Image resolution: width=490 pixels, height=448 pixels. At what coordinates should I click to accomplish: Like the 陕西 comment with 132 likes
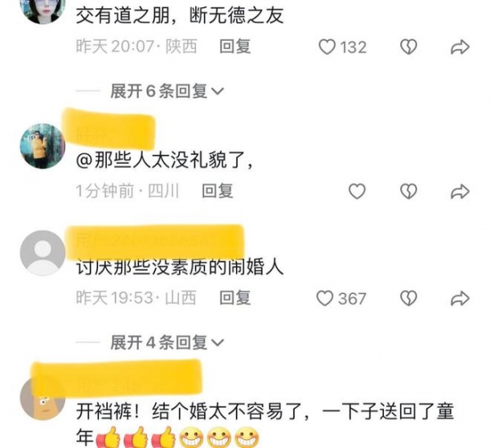(327, 47)
